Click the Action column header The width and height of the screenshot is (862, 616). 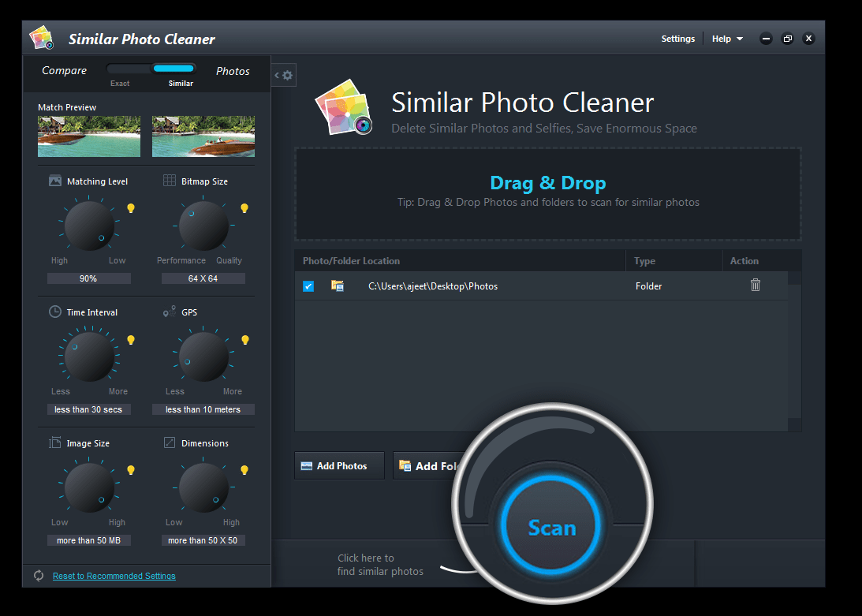761,261
